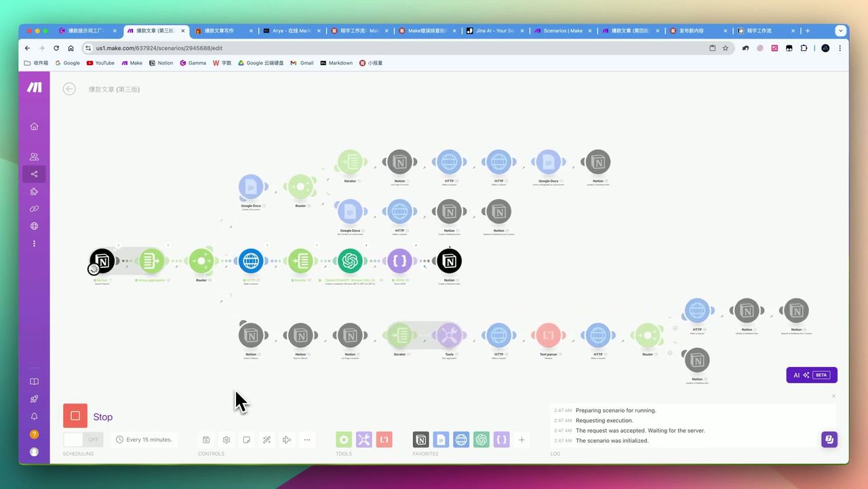Screen dimensions: 868x489
Task: Click the Connections link icon in the sidebar
Action: pyautogui.click(x=34, y=209)
